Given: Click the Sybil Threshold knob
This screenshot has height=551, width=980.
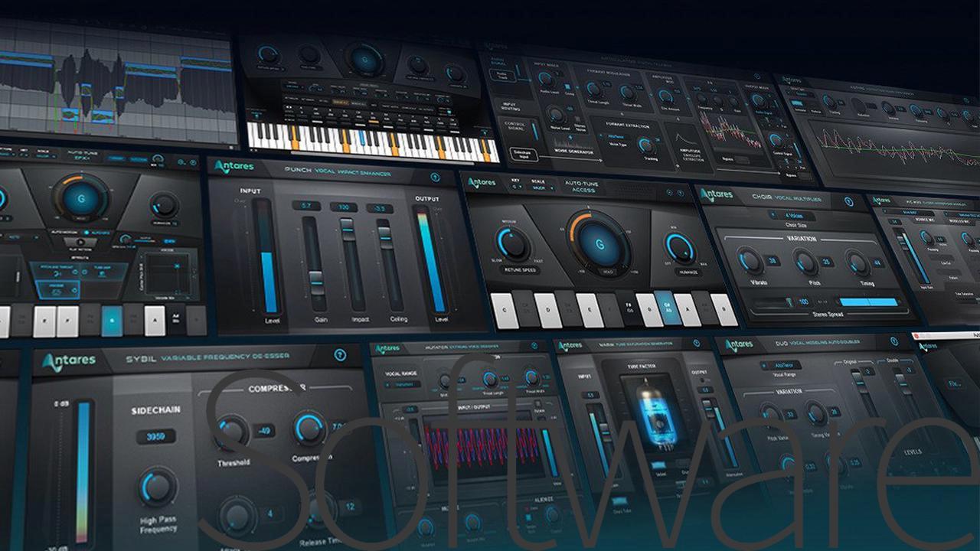Looking at the screenshot, I should click(232, 433).
